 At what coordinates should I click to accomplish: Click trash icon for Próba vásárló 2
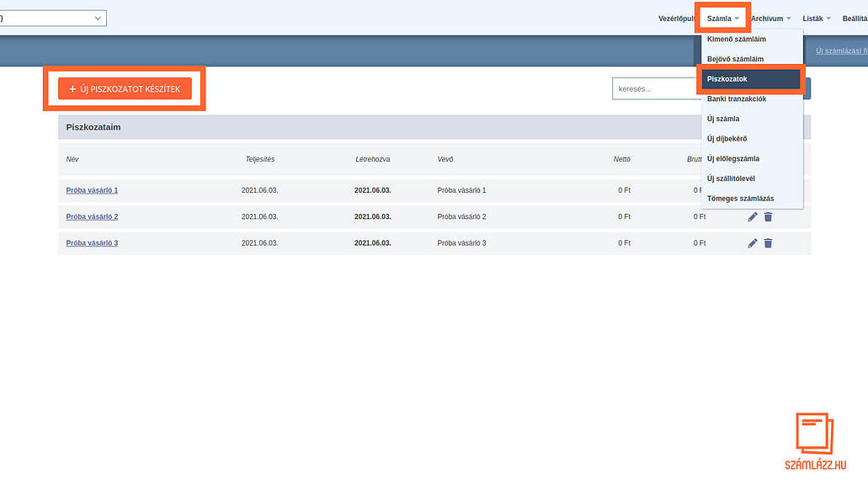click(768, 217)
